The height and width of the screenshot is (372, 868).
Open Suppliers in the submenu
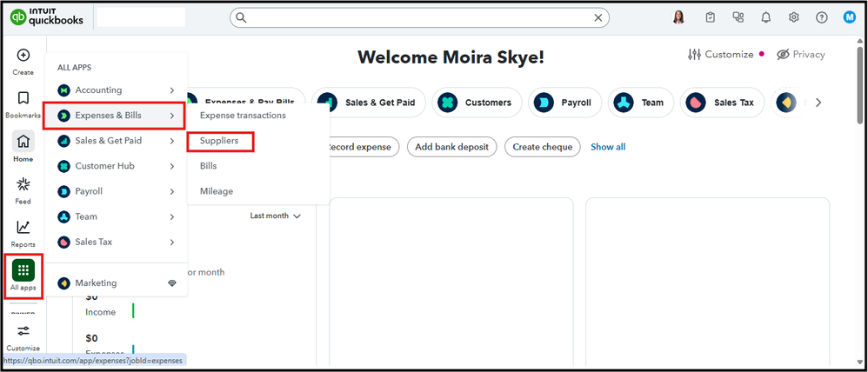[x=220, y=141]
